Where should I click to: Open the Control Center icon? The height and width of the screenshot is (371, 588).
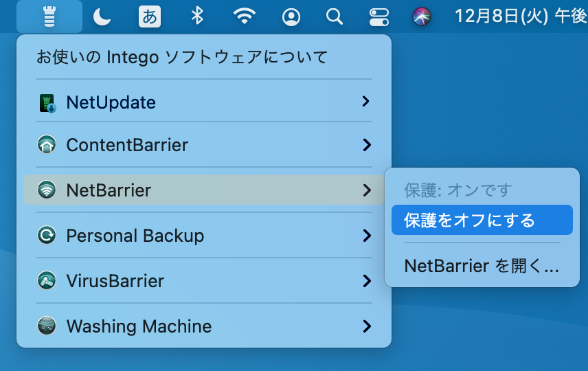coord(378,17)
